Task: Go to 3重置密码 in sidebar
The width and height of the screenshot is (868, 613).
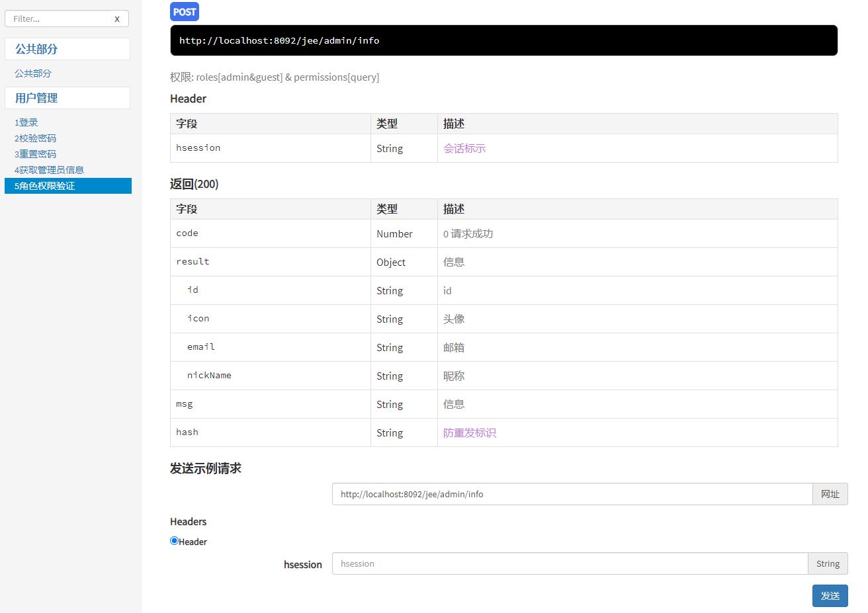Action: (x=35, y=154)
